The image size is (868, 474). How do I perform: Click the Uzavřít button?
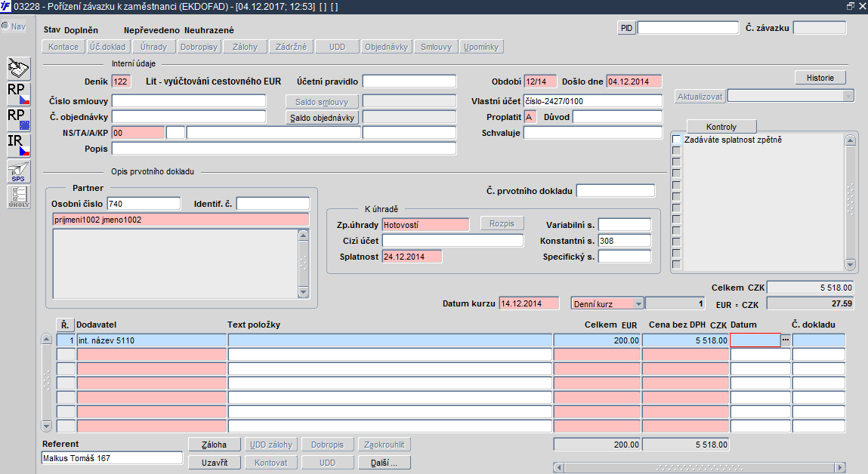215,463
